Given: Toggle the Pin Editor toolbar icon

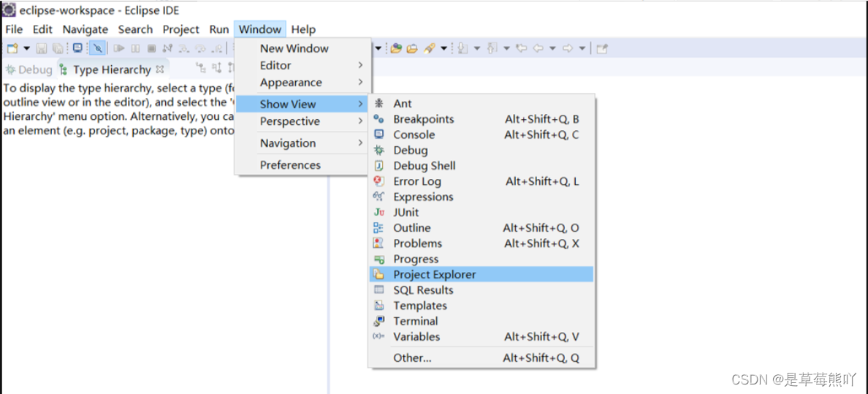Looking at the screenshot, I should [602, 48].
